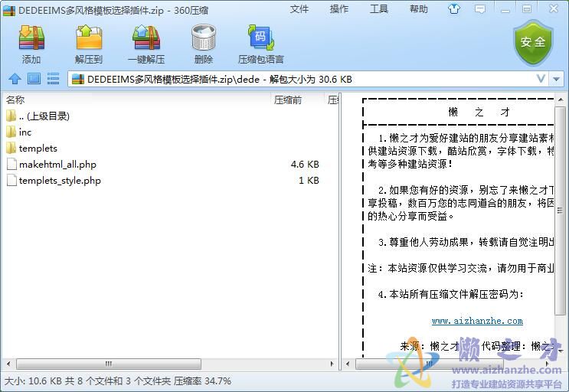Click the green 安全 shield badge
The image size is (569, 392).
click(533, 43)
